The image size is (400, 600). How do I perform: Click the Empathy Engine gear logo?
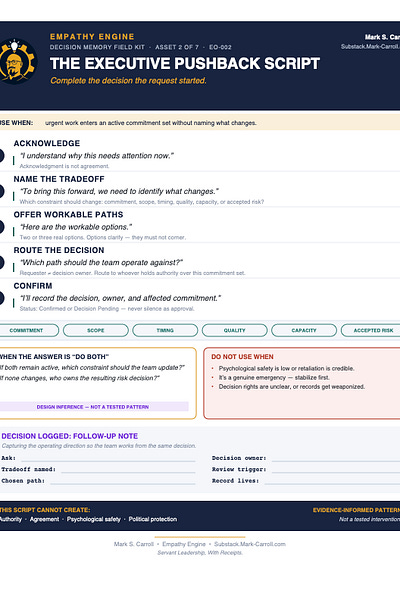pyautogui.click(x=17, y=62)
